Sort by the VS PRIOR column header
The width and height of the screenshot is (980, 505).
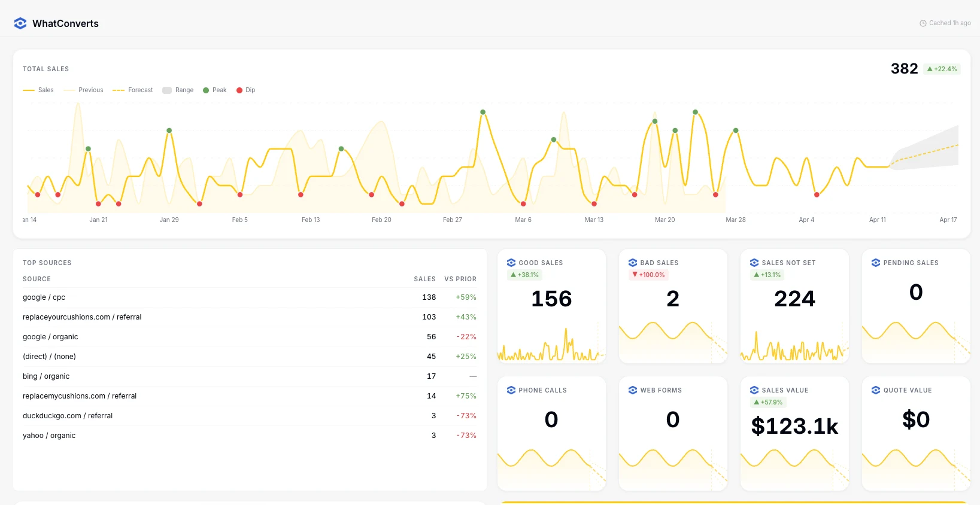[460, 279]
